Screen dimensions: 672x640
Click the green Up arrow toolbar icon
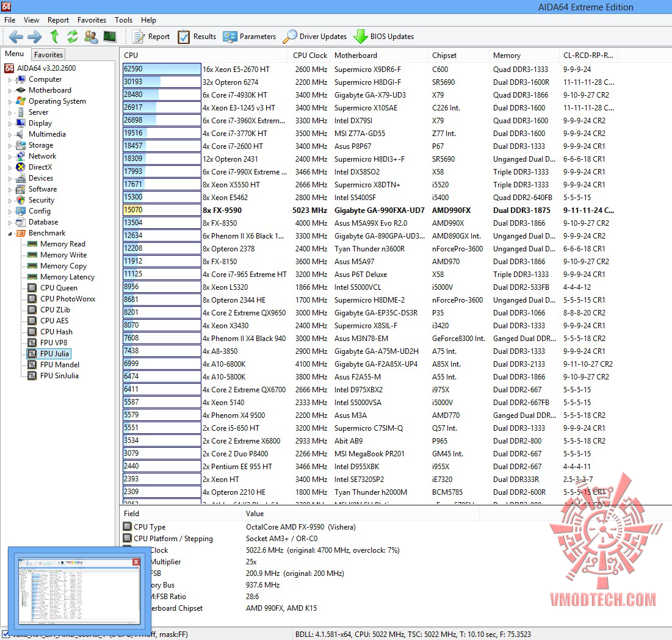click(54, 37)
